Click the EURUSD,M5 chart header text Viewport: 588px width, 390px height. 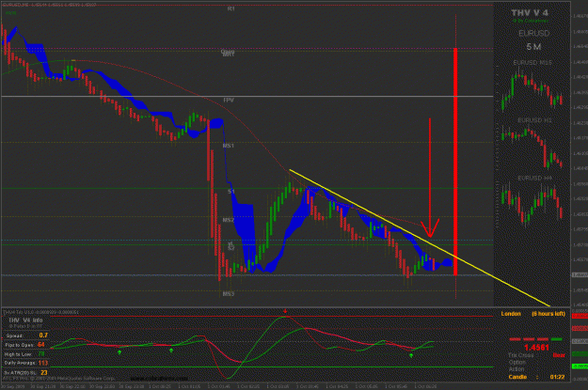tap(49, 5)
